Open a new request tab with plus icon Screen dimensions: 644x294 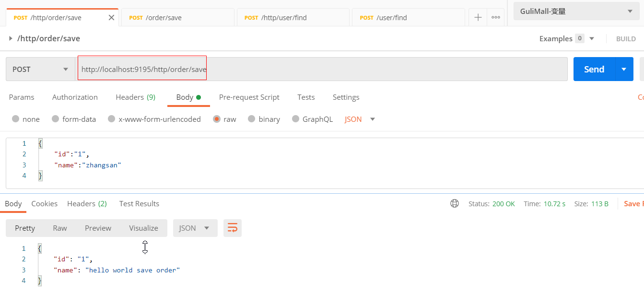(x=478, y=18)
